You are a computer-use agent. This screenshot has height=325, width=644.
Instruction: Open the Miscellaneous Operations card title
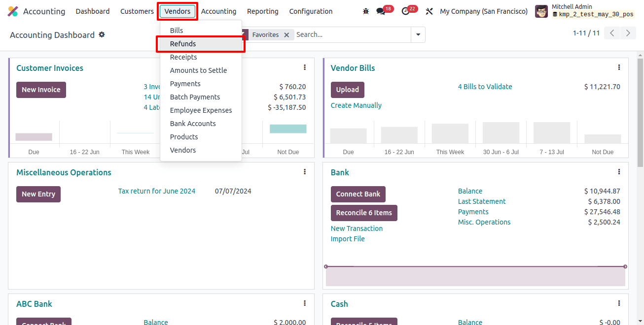64,172
